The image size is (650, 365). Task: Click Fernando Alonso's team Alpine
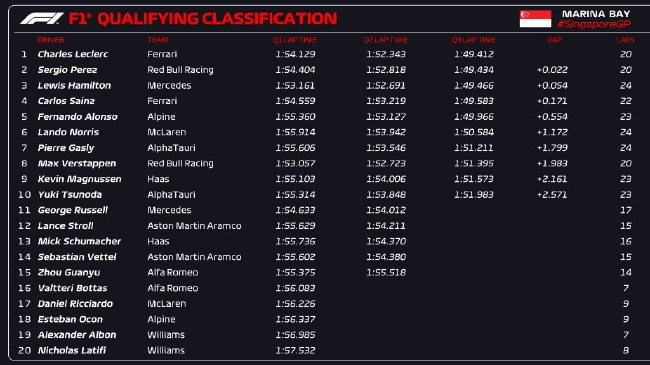pos(161,117)
